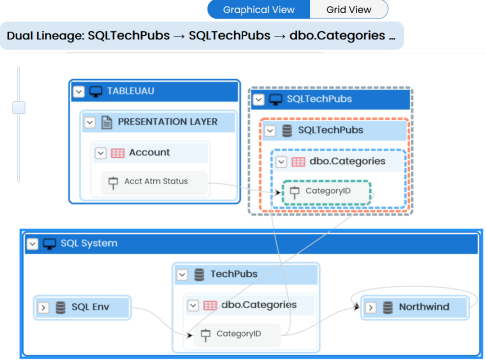Screen dimensions: 486x360
Task: Click the SQL Env database icon
Action: [x=60, y=307]
